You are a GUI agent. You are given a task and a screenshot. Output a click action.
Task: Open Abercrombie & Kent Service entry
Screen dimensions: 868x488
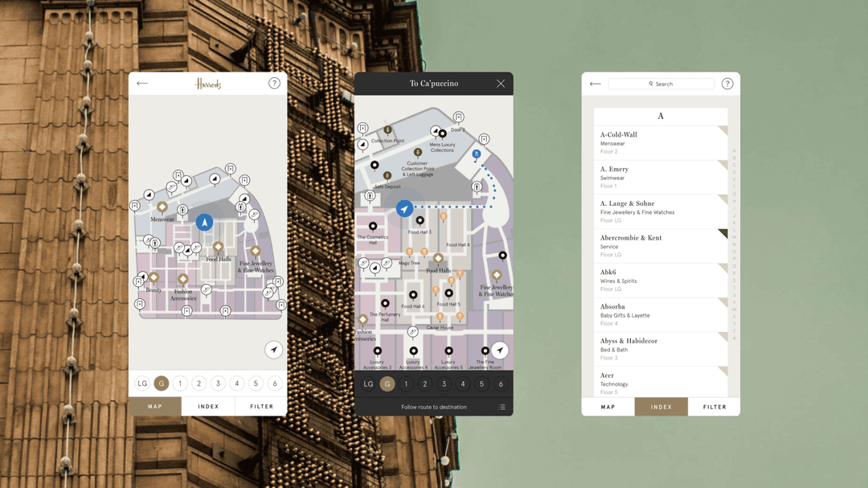[661, 246]
